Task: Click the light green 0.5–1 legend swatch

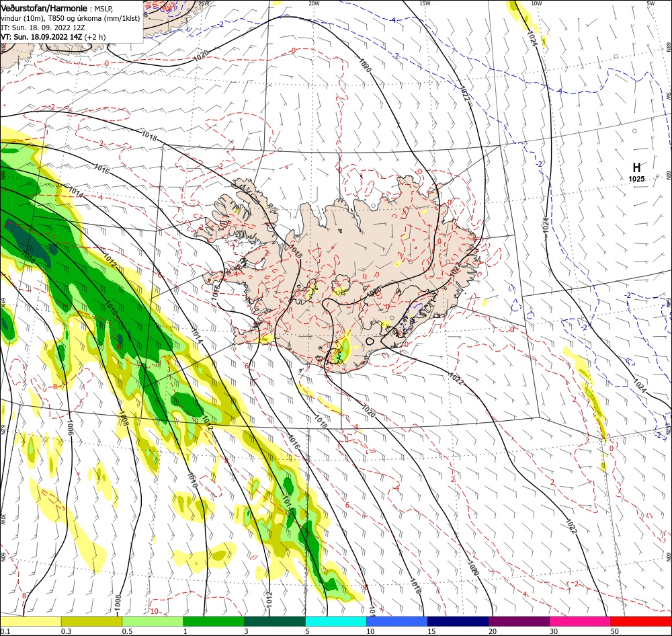Action: [153, 621]
